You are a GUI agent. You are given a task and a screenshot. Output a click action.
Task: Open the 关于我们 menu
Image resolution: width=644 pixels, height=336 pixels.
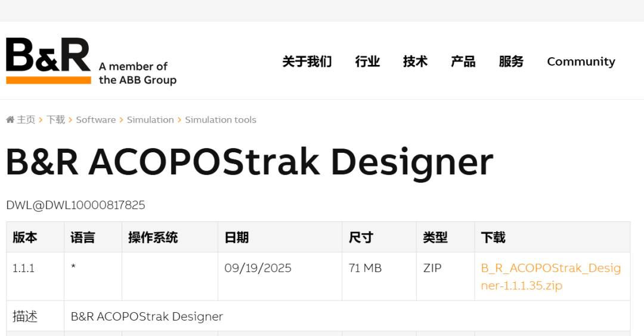(306, 61)
